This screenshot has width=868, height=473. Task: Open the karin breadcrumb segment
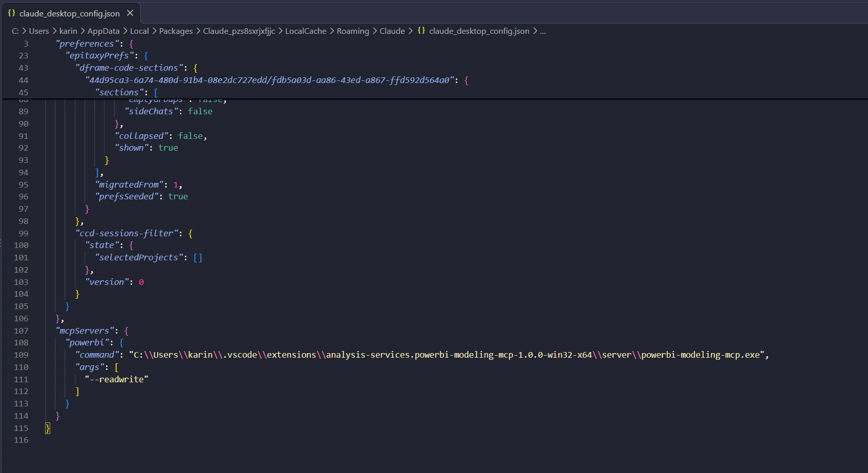(68, 31)
